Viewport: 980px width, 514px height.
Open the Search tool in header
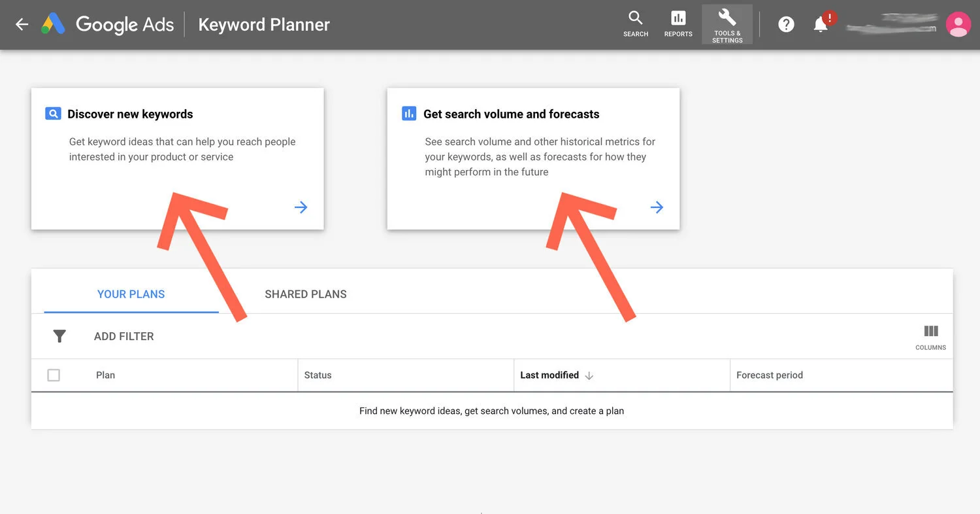[x=636, y=24]
